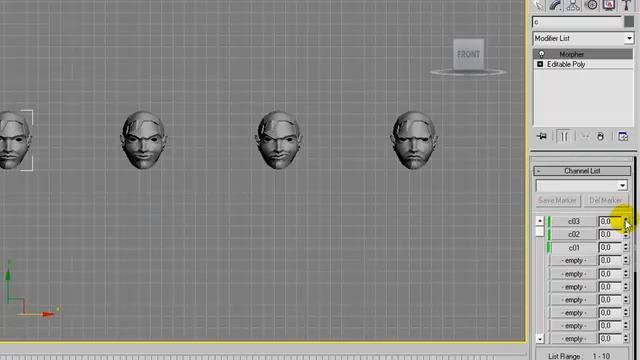The image size is (640, 360).
Task: Click the Save Marker button
Action: click(557, 200)
